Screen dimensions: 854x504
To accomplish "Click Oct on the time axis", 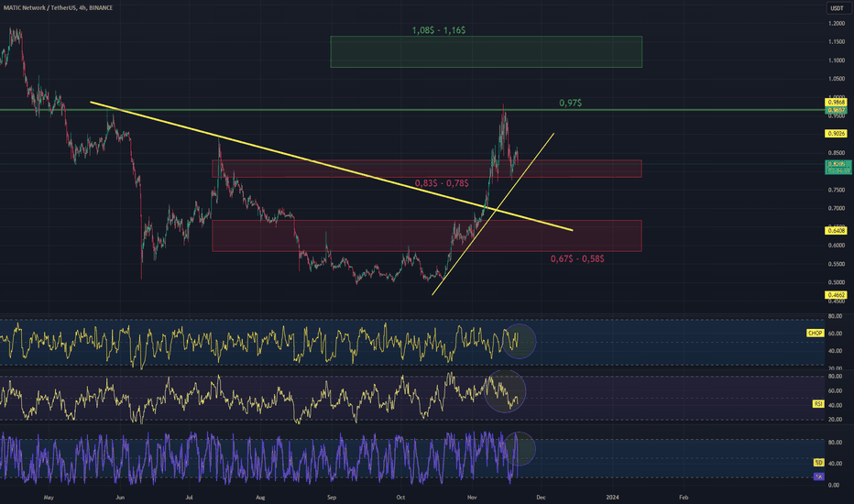I will pyautogui.click(x=400, y=498).
